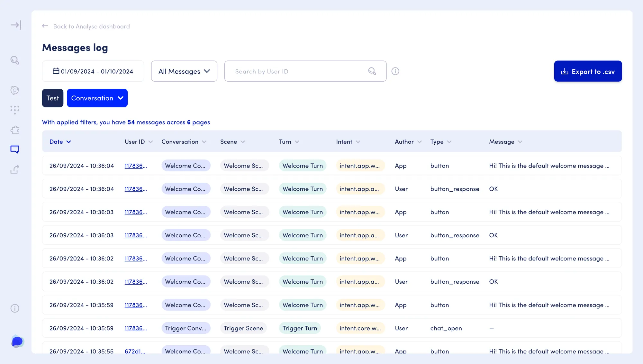This screenshot has height=364, width=643.
Task: Click the info icon next to search field
Action: pos(395,71)
